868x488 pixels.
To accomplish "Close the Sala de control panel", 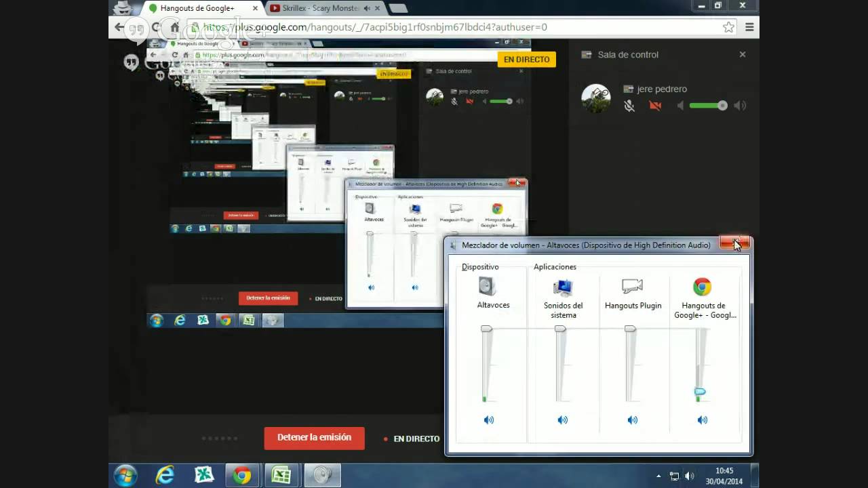I will coord(743,54).
